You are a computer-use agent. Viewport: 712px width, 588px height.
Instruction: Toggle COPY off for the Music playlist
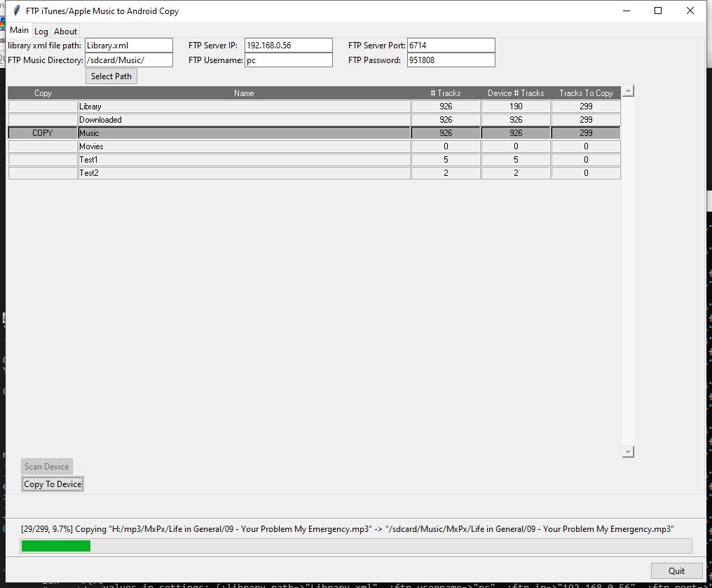coord(42,132)
